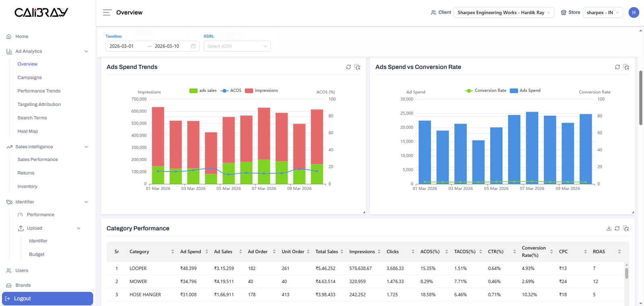Screen dimensions: 644x306
Task: Download the Category Performance table
Action: (x=609, y=228)
